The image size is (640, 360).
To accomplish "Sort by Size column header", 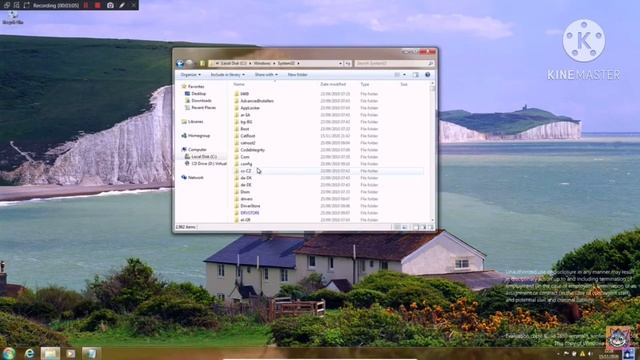I will (404, 84).
